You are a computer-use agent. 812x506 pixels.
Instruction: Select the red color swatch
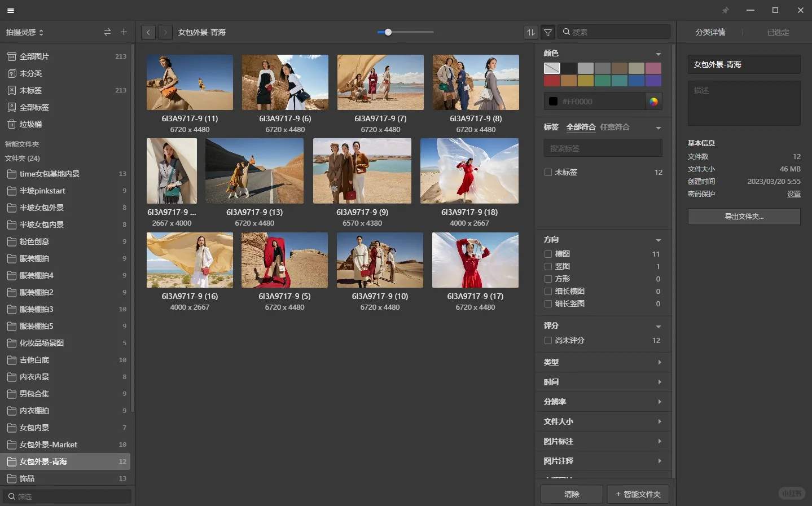tap(552, 81)
